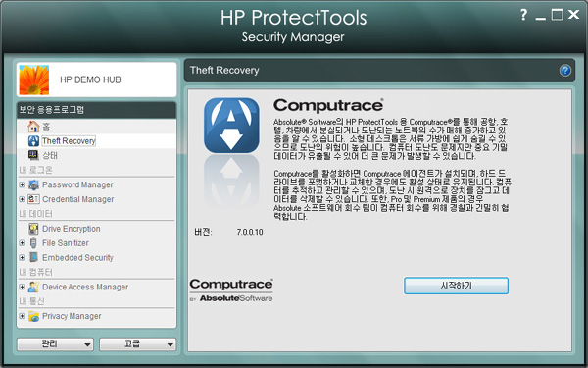Click the HP DEMO HUB user name
The image size is (588, 368).
click(x=90, y=79)
